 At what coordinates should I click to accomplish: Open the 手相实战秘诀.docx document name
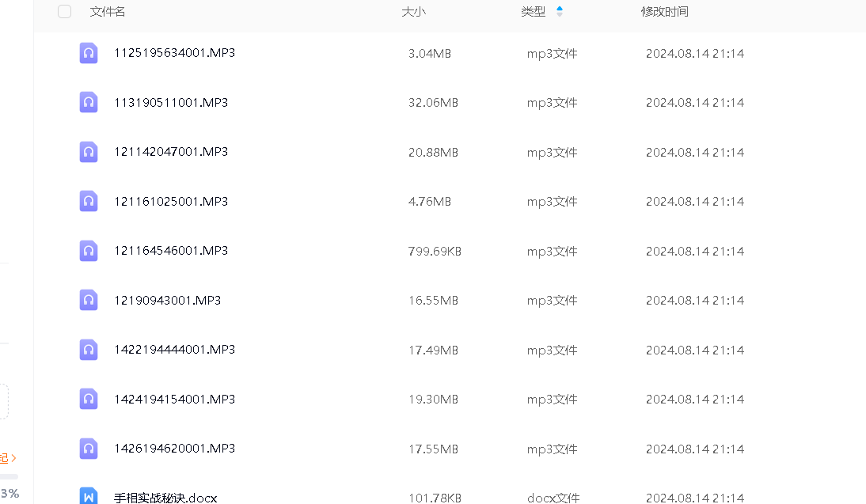tap(165, 498)
